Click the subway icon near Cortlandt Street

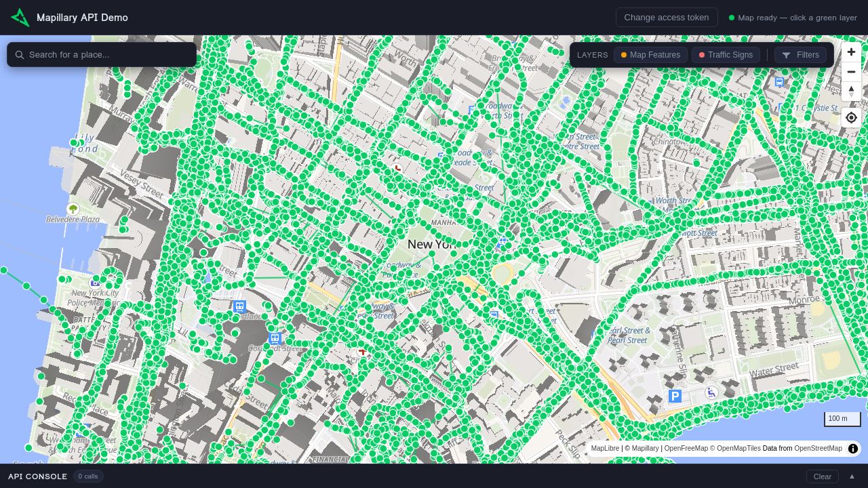coord(275,338)
